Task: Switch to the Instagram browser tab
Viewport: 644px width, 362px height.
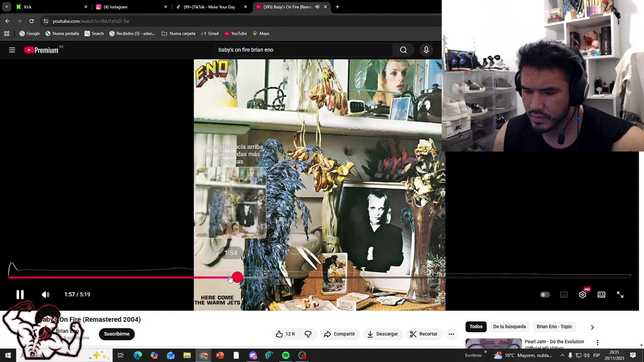Action: (x=131, y=7)
